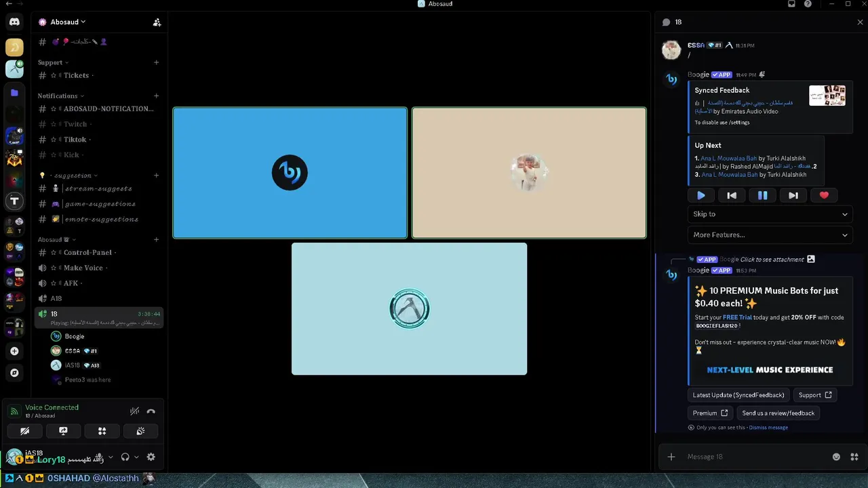Click the attach plus icon in message box

[x=671, y=457]
